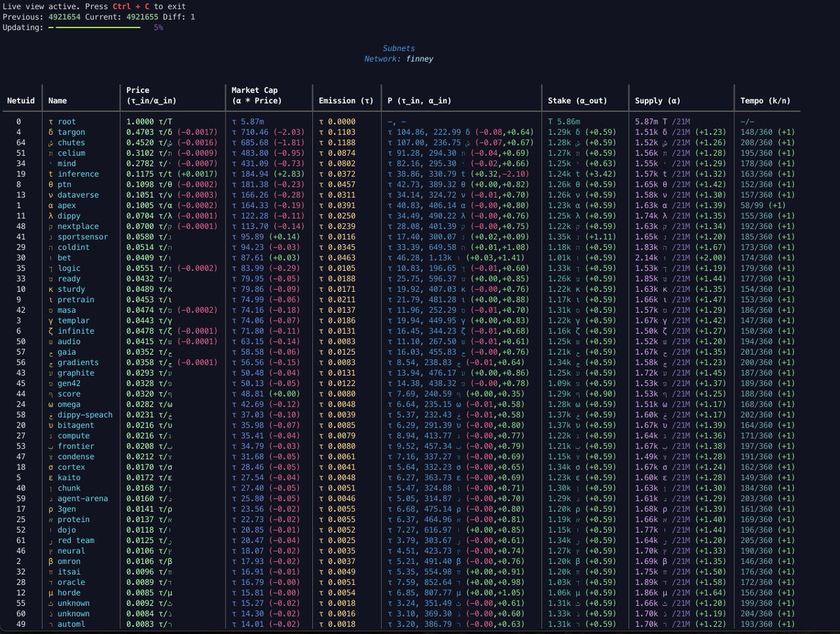Click the 'bitagent' subnet name
Viewport: 840px width, 634px height.
76,425
